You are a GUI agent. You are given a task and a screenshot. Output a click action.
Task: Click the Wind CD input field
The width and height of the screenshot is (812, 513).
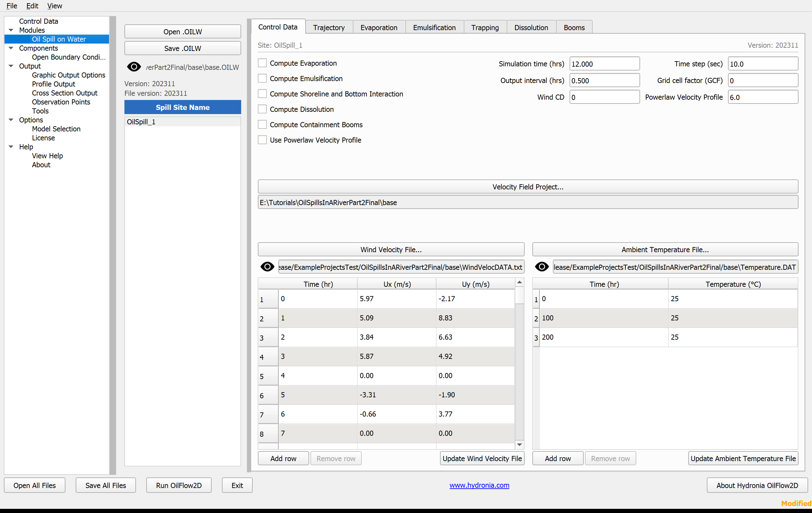(604, 97)
